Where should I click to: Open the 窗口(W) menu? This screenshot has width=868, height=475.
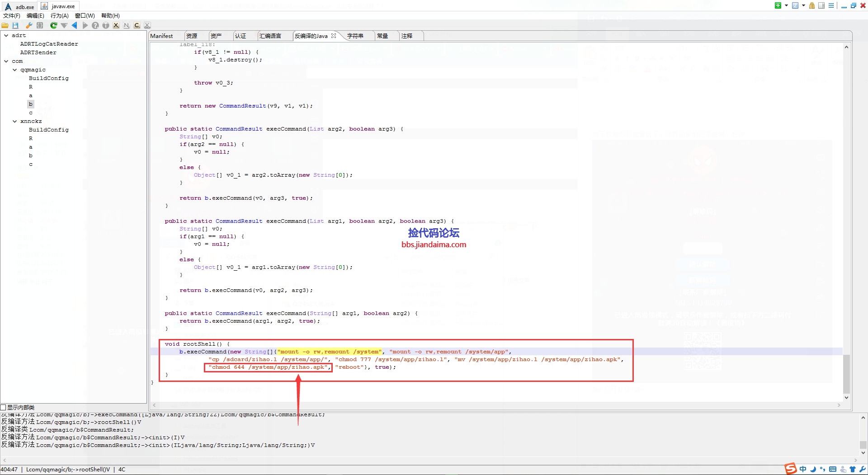point(85,15)
